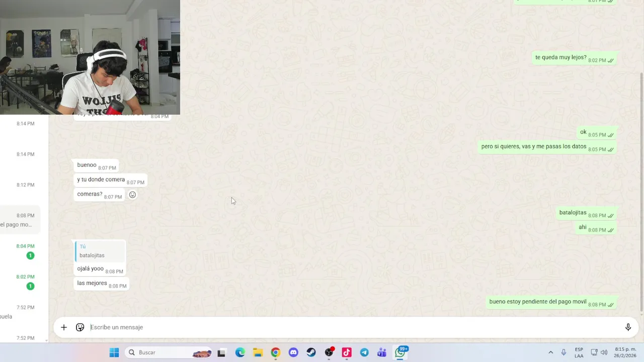Open Discord from the taskbar
The width and height of the screenshot is (644, 362).
pyautogui.click(x=293, y=352)
